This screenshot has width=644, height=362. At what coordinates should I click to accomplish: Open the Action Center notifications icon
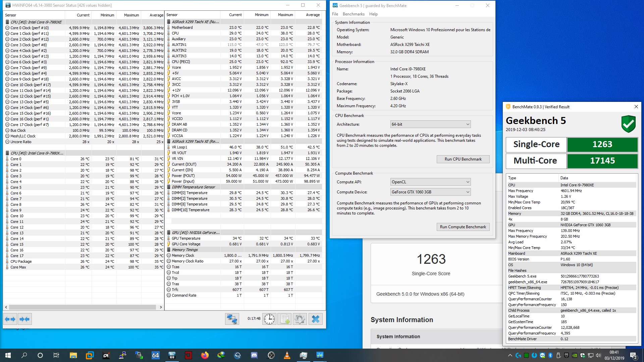(x=633, y=355)
